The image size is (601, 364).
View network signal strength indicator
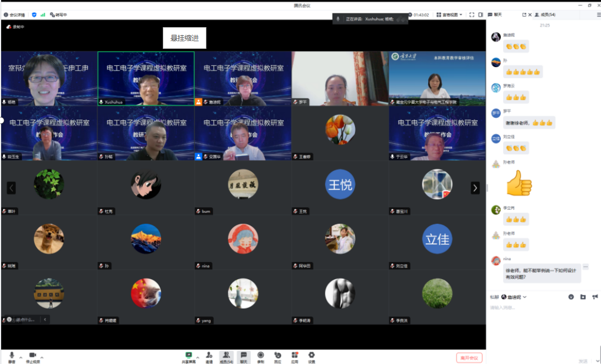coord(42,15)
